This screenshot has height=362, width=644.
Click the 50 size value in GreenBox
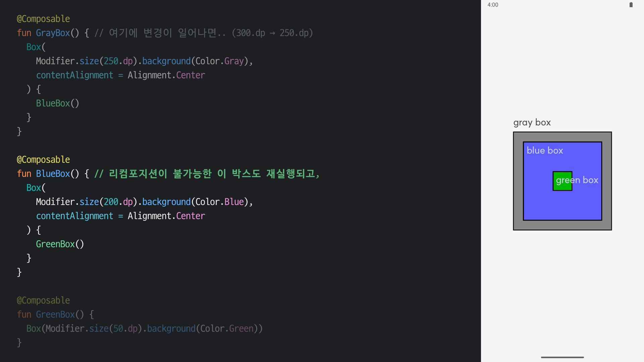tap(118, 328)
